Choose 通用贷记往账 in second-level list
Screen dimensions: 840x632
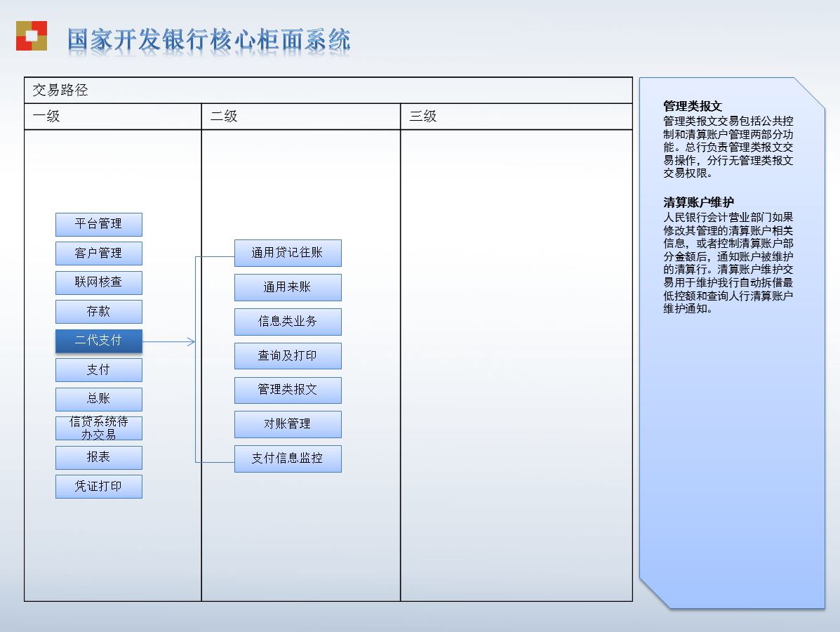point(288,253)
